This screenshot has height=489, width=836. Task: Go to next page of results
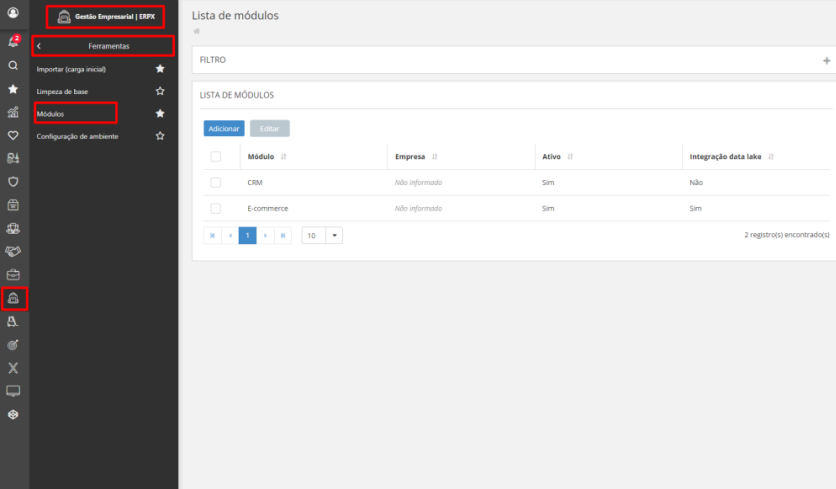click(265, 235)
